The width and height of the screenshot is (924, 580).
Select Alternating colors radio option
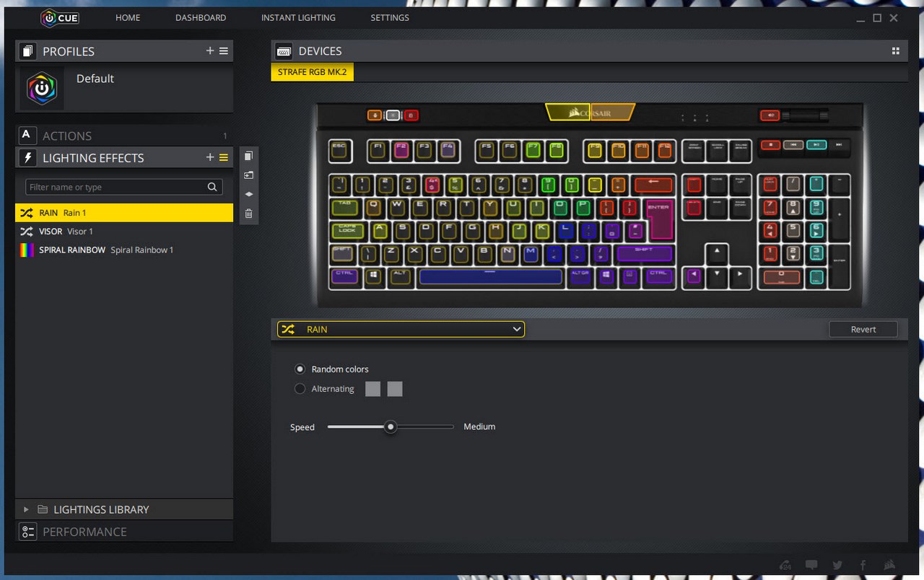300,389
